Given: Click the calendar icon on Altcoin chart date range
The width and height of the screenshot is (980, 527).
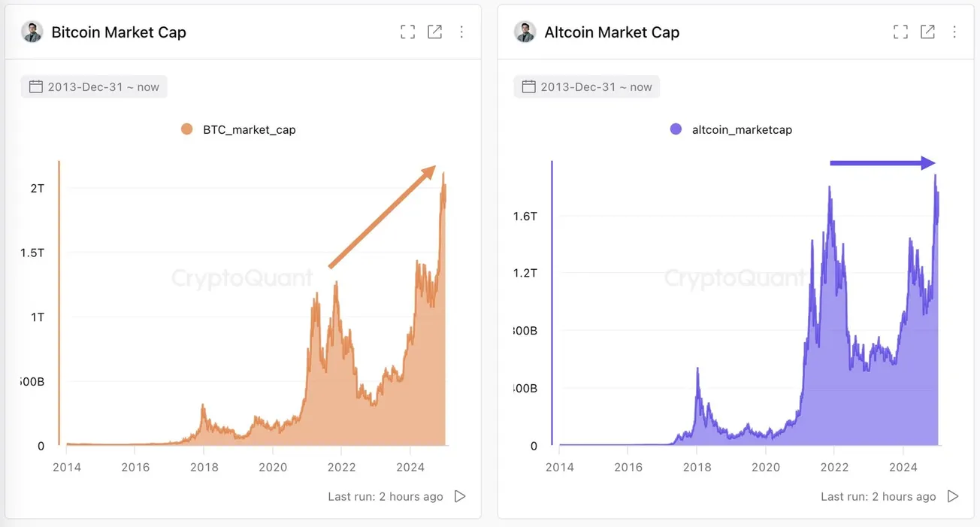Looking at the screenshot, I should pos(528,86).
